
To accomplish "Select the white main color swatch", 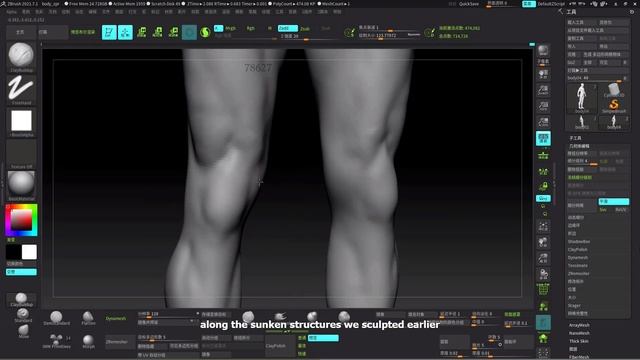I will pos(29,252).
